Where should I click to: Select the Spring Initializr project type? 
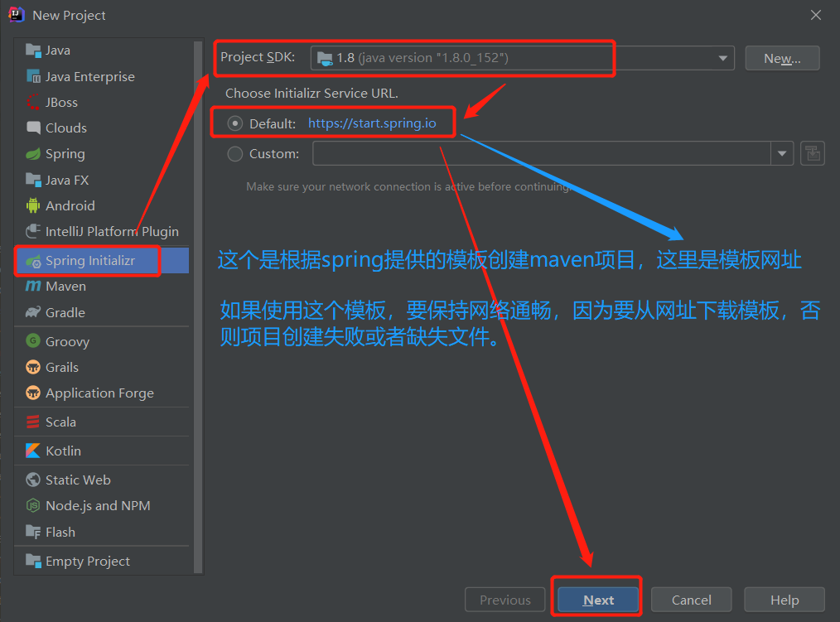click(x=87, y=260)
